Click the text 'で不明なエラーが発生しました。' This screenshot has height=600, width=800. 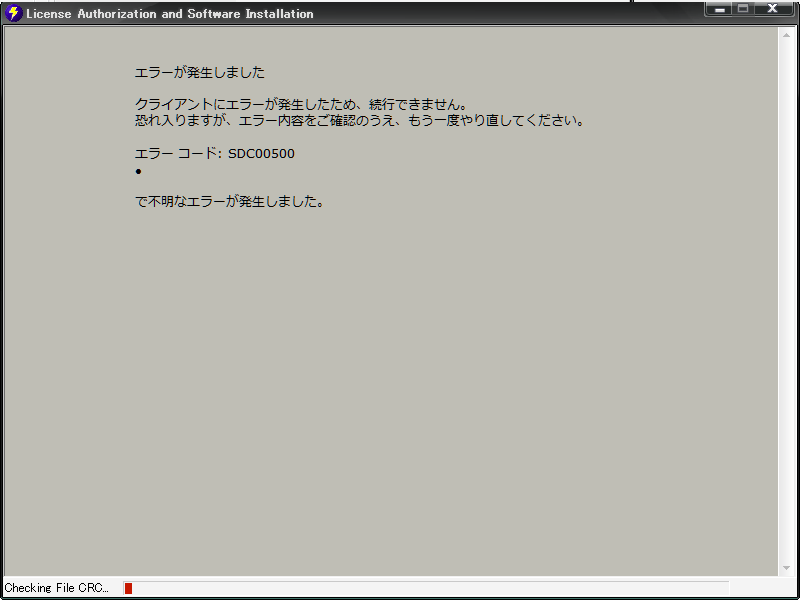click(x=229, y=201)
